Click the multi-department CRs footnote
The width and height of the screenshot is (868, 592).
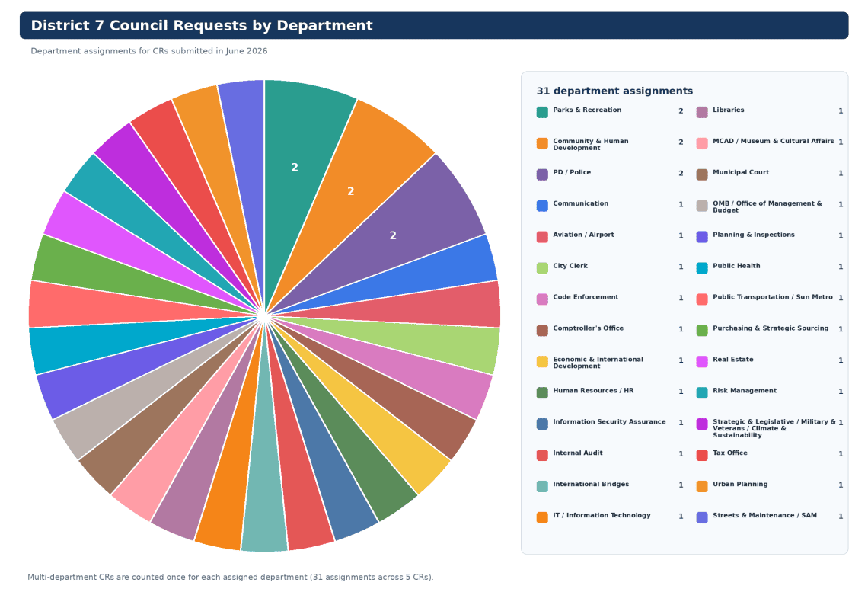[x=230, y=577]
